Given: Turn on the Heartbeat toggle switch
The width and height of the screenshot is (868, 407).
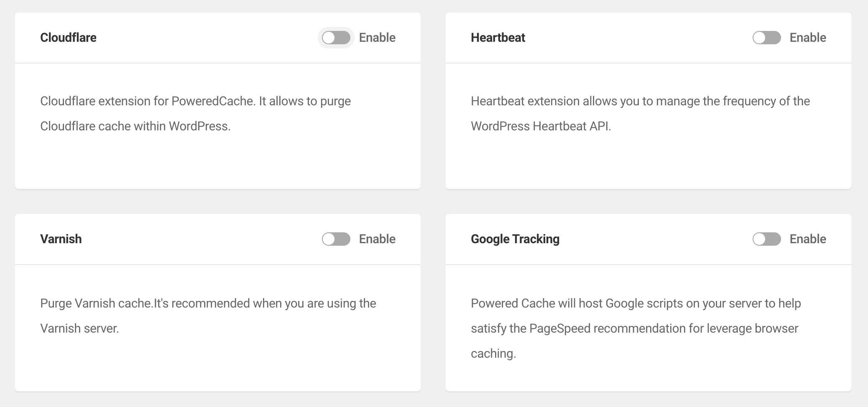Looking at the screenshot, I should pyautogui.click(x=766, y=38).
